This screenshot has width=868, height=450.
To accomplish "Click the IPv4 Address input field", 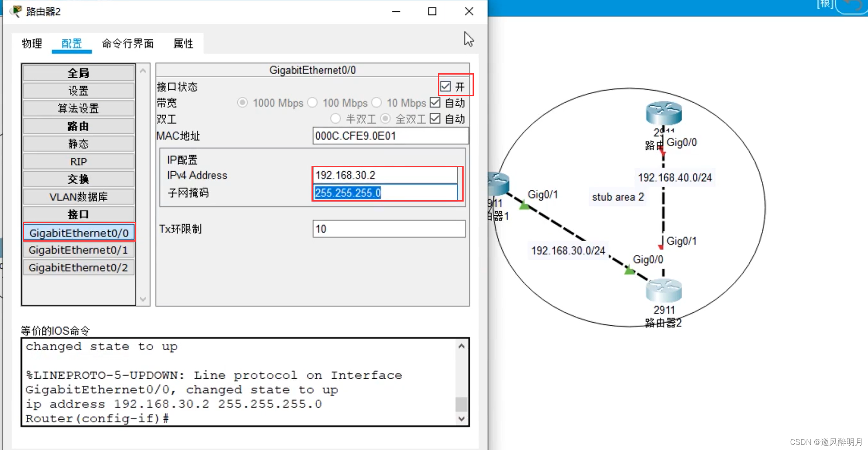I will [385, 175].
